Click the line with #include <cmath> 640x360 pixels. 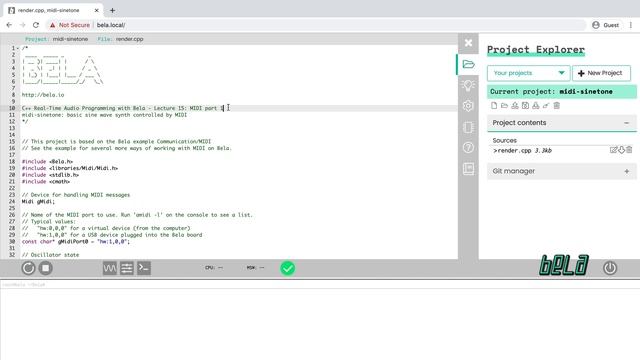click(46, 182)
